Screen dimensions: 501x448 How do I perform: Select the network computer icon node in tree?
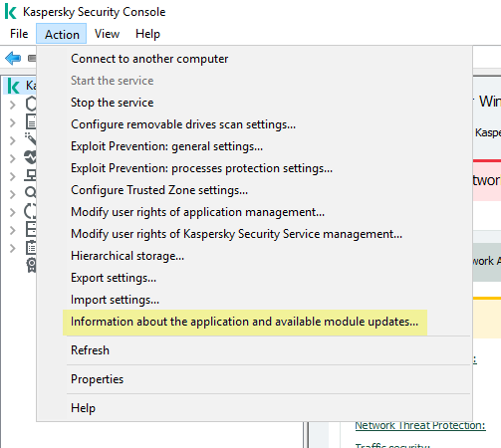(31, 175)
